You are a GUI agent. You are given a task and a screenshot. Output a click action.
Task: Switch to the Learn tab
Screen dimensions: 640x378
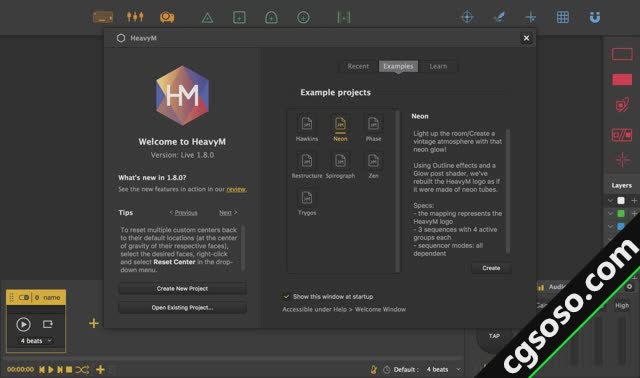[x=438, y=66]
